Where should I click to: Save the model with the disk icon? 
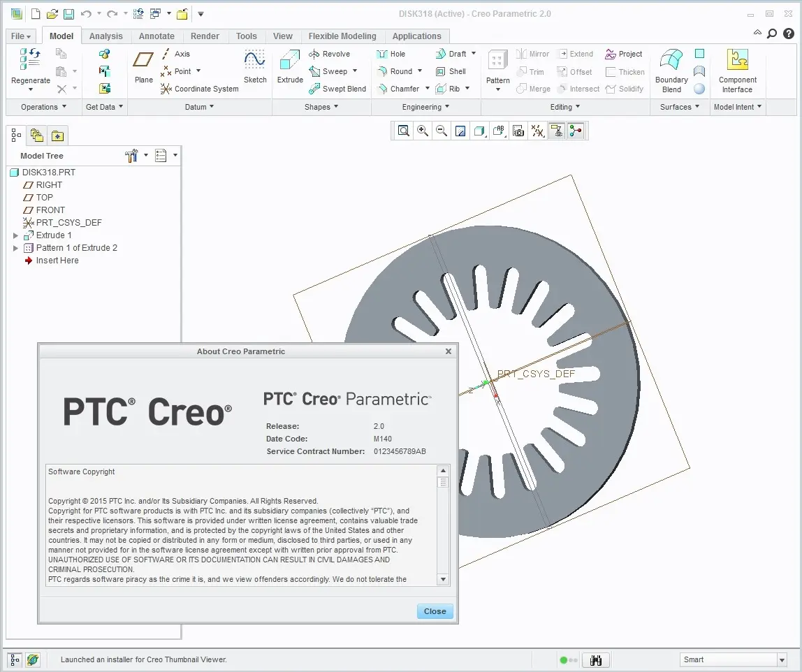pos(68,14)
